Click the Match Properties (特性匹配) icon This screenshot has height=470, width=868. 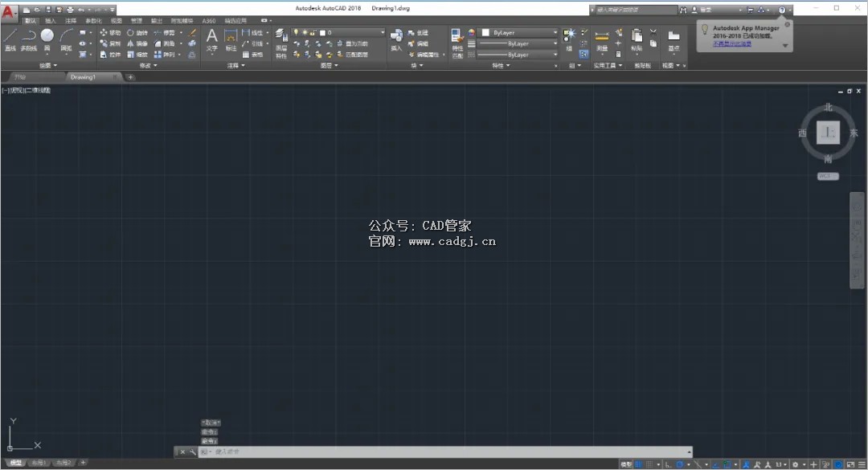(457, 43)
